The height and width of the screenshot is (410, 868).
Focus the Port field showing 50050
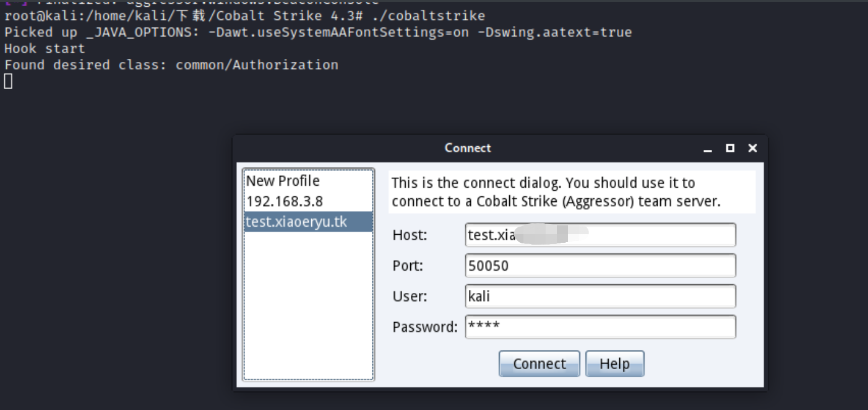coord(600,266)
